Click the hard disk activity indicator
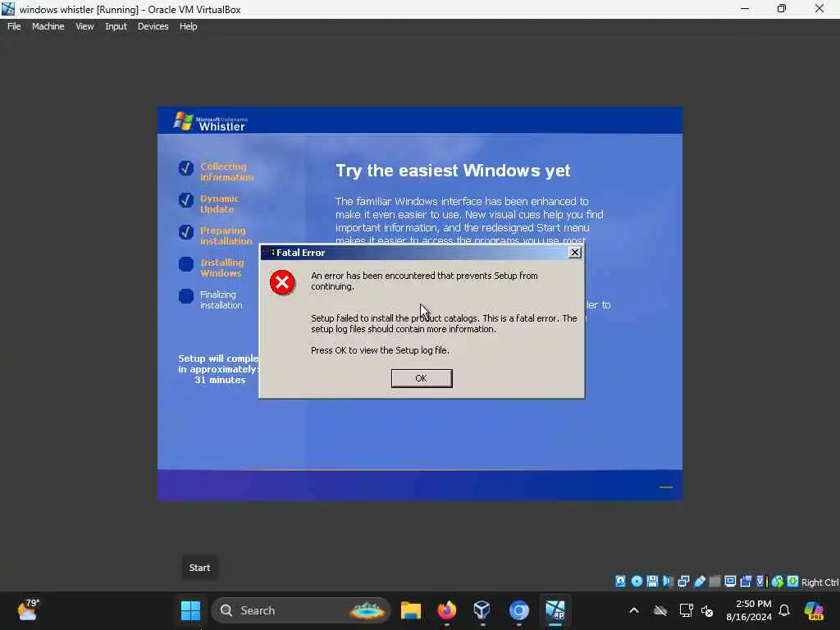This screenshot has width=840, height=630. click(620, 582)
